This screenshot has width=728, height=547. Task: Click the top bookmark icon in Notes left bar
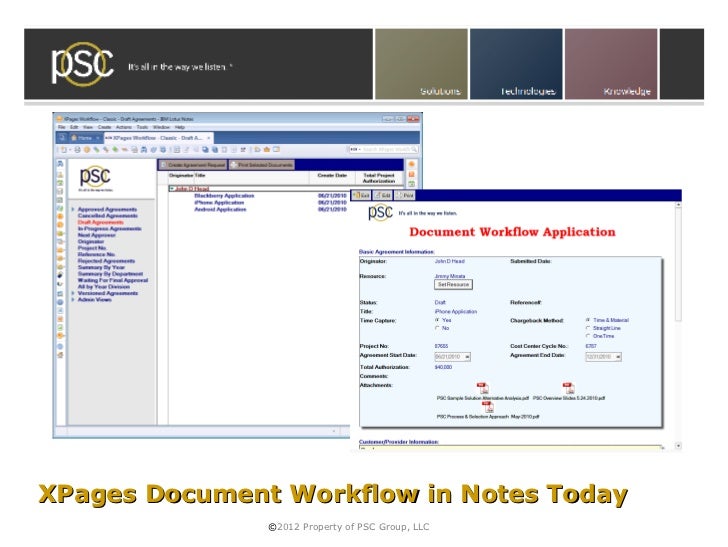[x=60, y=164]
